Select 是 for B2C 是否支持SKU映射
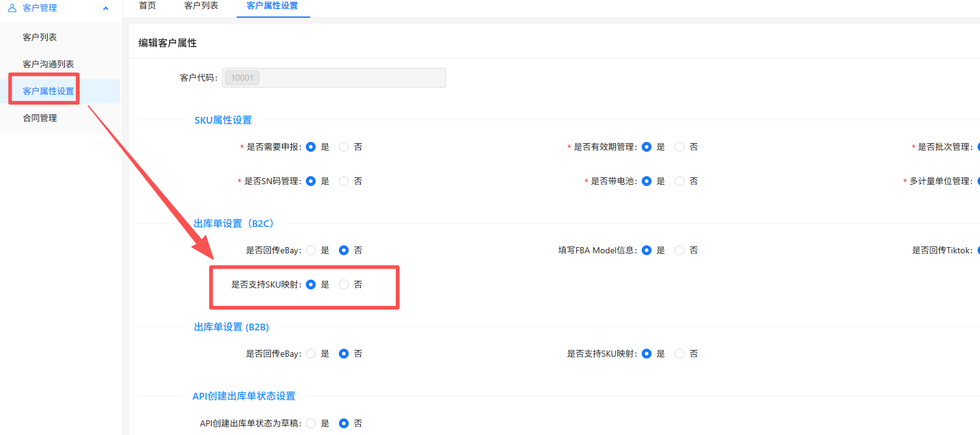The image size is (980, 435). click(311, 284)
